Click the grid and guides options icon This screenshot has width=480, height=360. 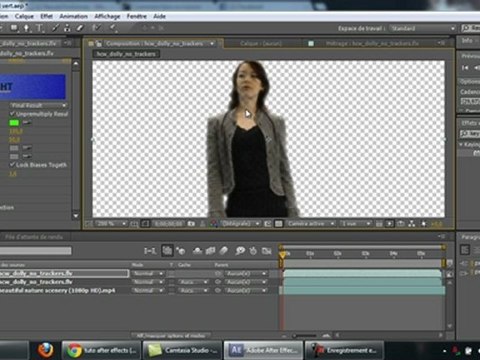click(x=134, y=224)
